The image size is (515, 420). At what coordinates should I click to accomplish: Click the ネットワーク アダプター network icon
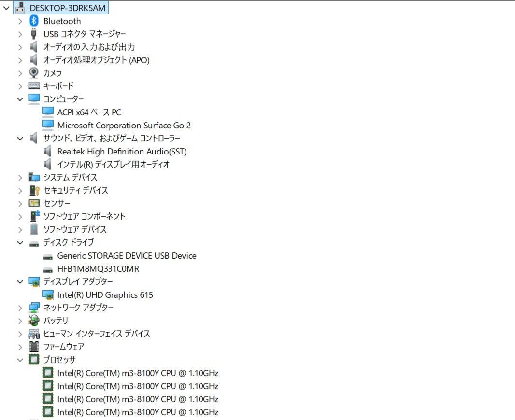[x=34, y=308]
